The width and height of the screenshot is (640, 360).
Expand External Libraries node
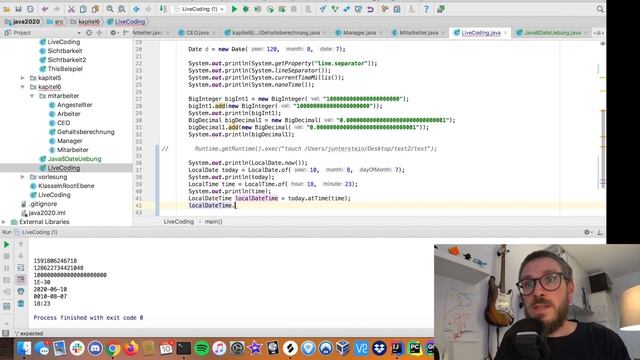[x=4, y=222]
